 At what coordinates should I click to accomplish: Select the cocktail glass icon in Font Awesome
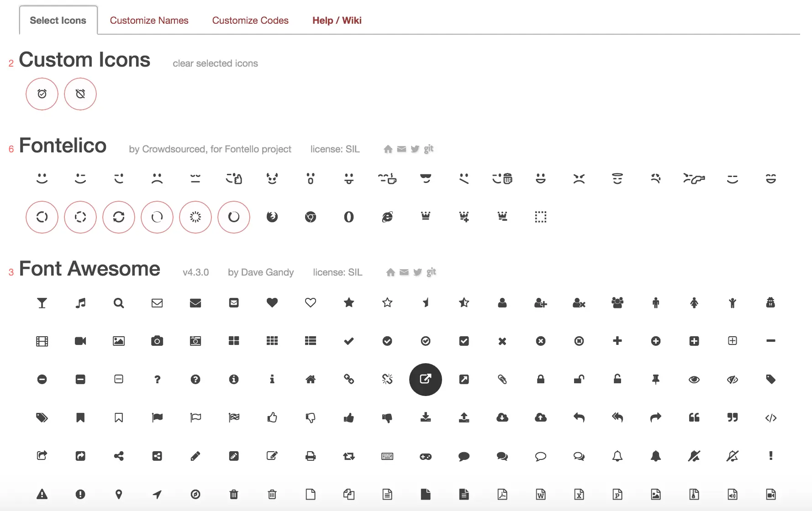point(42,303)
